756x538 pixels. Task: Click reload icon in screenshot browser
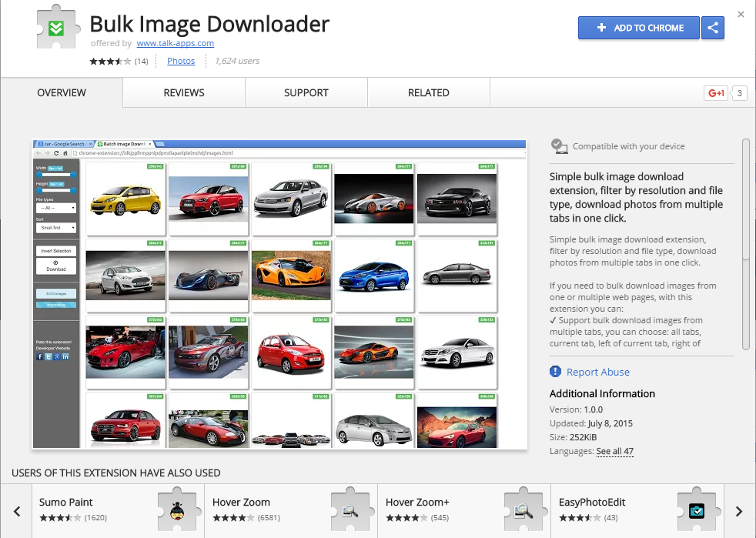(56, 153)
